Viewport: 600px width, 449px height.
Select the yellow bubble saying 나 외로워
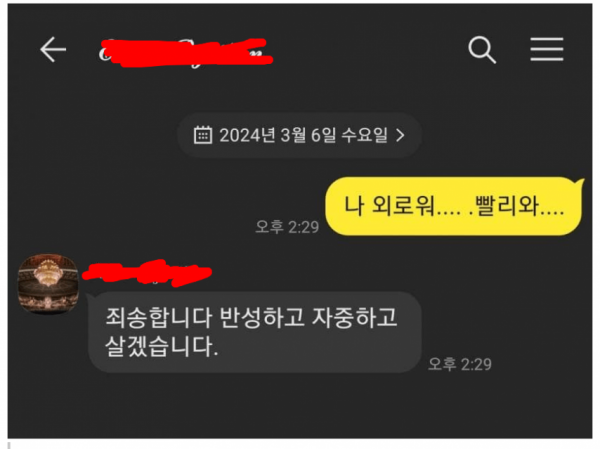pyautogui.click(x=454, y=206)
